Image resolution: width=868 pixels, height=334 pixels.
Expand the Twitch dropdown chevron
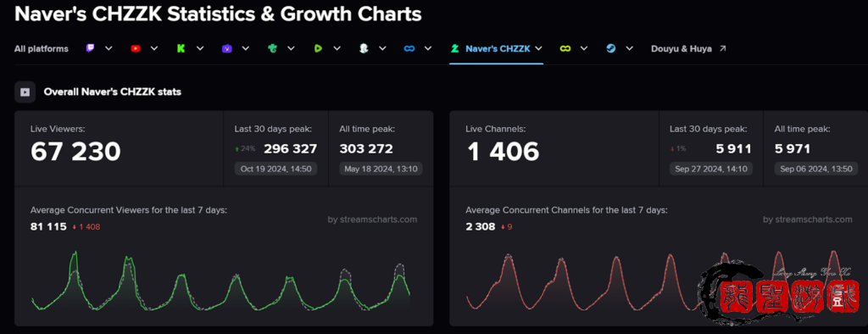[x=108, y=48]
